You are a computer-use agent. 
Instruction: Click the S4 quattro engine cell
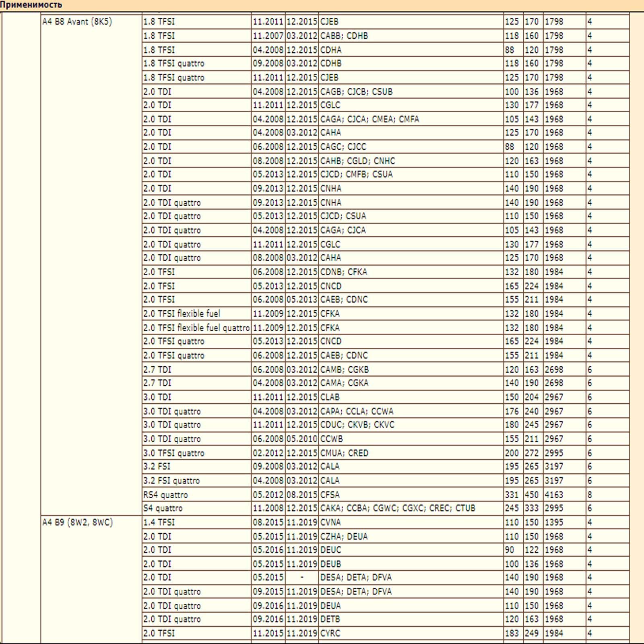click(163, 508)
